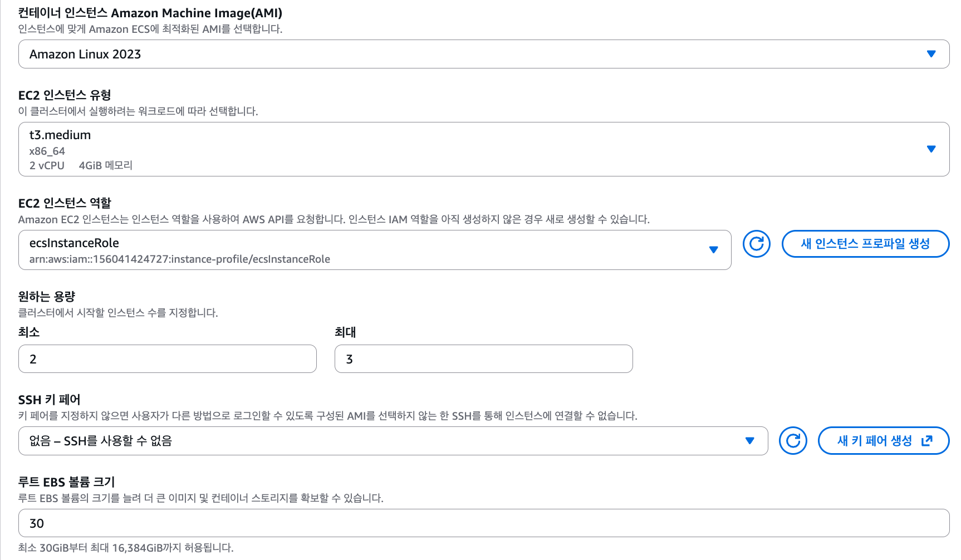Image resolution: width=961 pixels, height=560 pixels.
Task: Click the 새 인스턴스 프로파일 생성 button
Action: point(865,244)
